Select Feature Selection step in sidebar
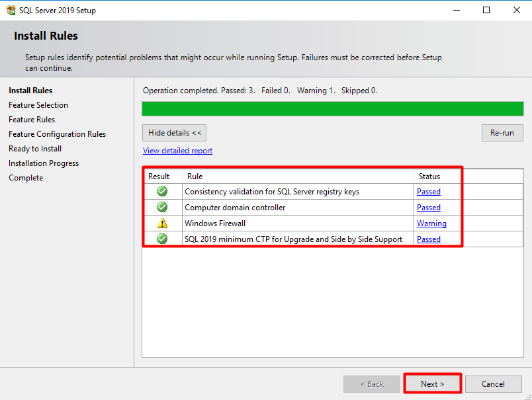 pos(38,105)
